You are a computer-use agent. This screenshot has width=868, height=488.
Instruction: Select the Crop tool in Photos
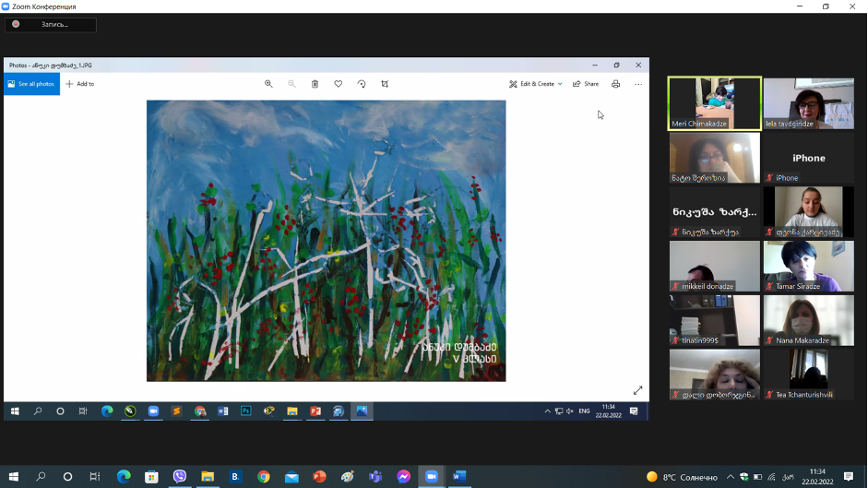point(385,84)
